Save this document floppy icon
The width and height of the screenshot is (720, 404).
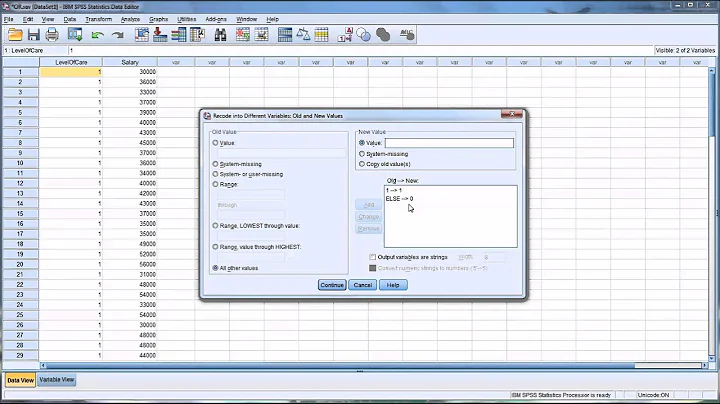click(34, 35)
